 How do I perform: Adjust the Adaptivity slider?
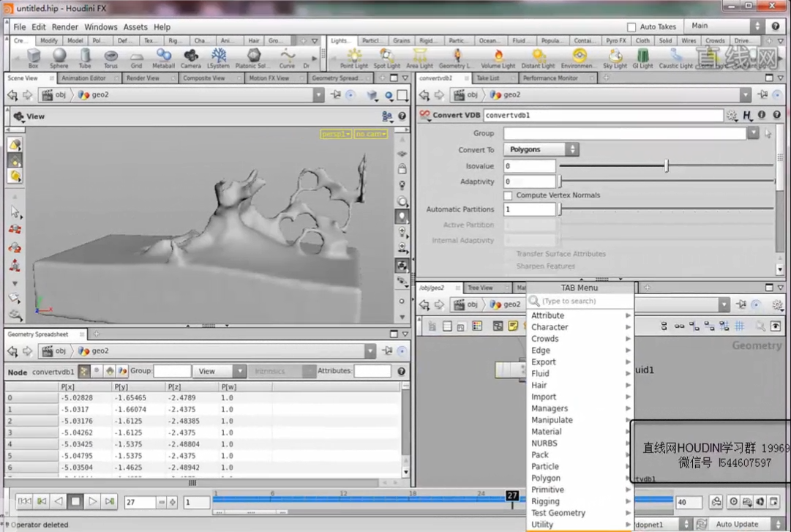pos(667,181)
